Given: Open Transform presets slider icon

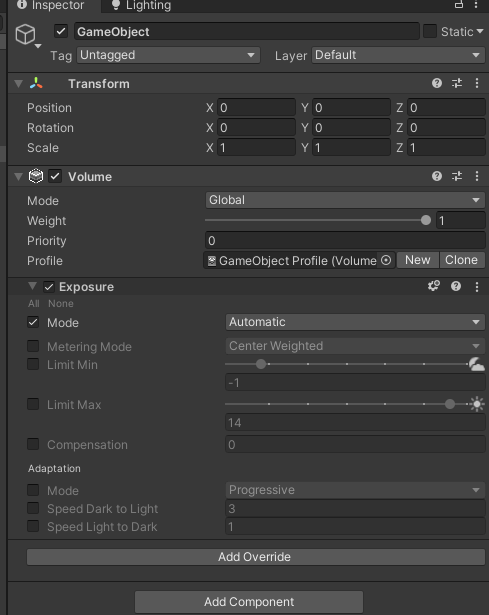Looking at the screenshot, I should click(457, 83).
